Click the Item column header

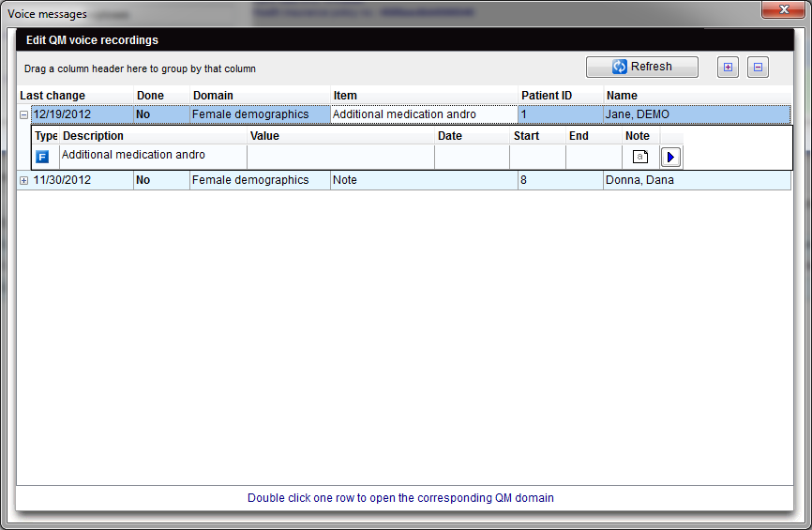[x=424, y=96]
